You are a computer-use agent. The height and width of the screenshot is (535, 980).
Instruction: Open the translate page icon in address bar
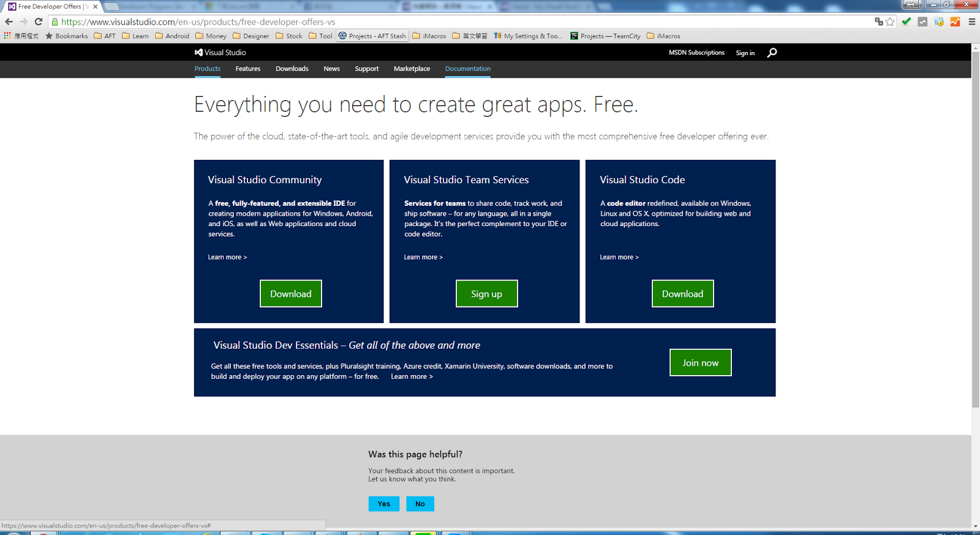pyautogui.click(x=879, y=21)
